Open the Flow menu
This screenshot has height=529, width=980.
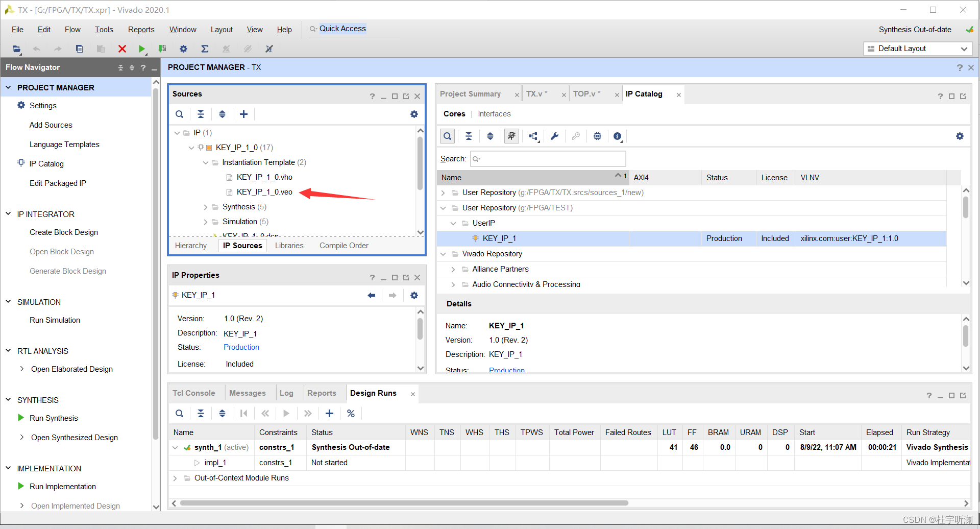(72, 30)
